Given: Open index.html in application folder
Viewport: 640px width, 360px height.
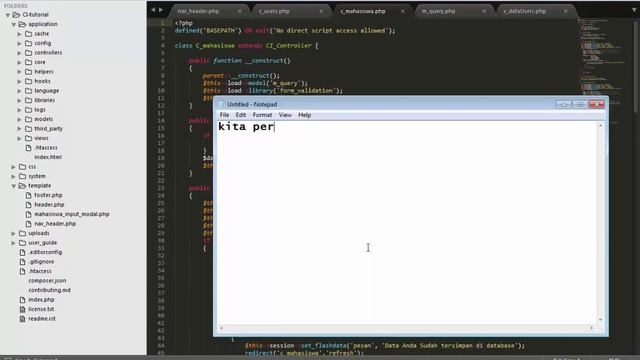Looking at the screenshot, I should coord(48,157).
